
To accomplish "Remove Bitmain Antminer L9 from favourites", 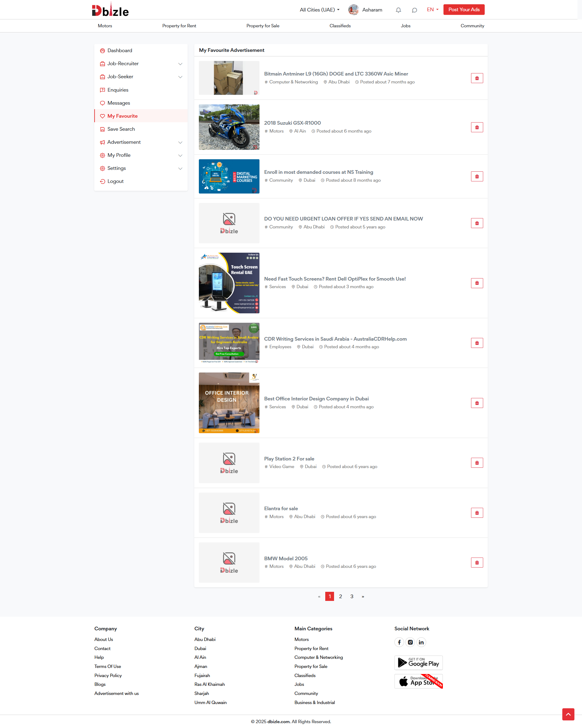I will [x=477, y=78].
